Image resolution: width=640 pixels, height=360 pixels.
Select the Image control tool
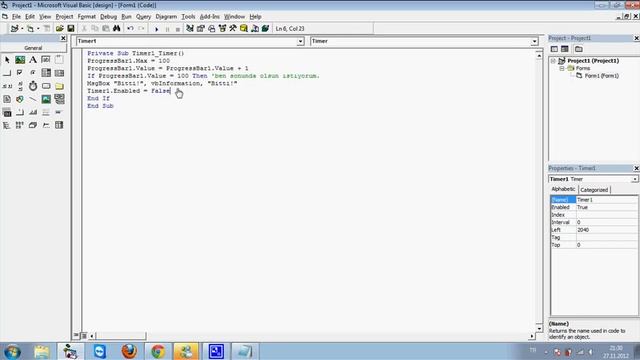click(46, 99)
